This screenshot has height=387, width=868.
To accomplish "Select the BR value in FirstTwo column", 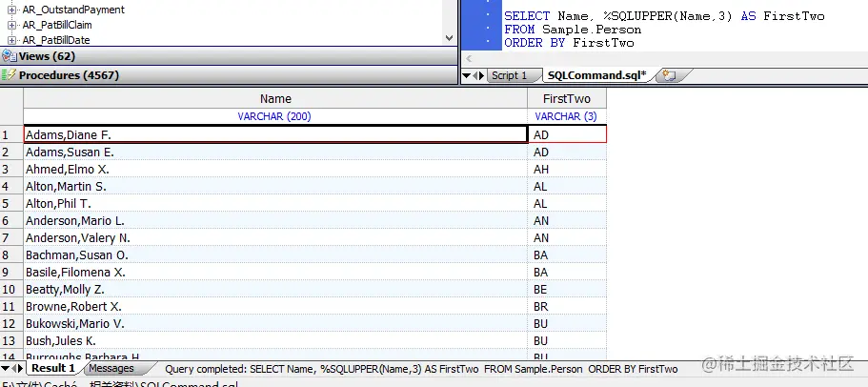I will 568,307.
